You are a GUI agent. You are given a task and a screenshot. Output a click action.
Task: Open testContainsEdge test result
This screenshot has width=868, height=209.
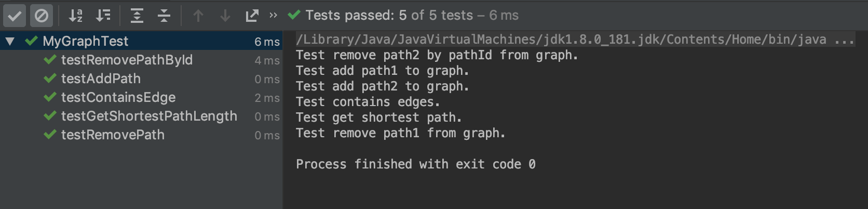tap(118, 98)
